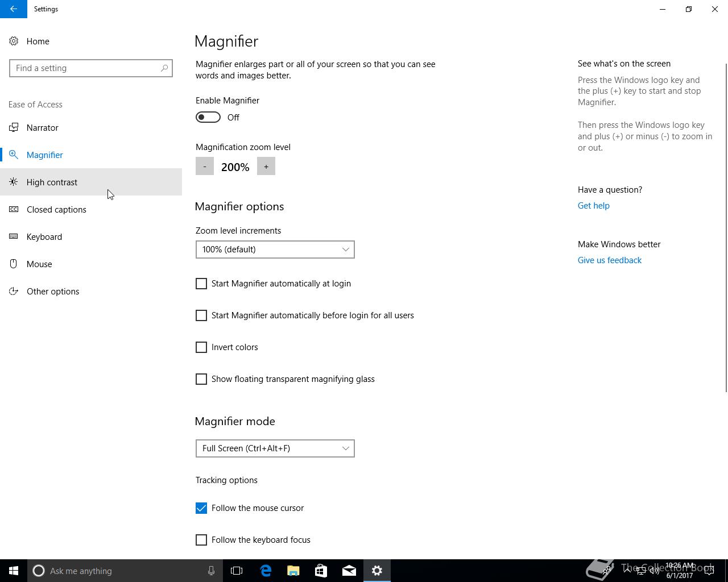Screen dimensions: 728x582
Task: Click the Mouse sidebar icon
Action: click(x=14, y=264)
